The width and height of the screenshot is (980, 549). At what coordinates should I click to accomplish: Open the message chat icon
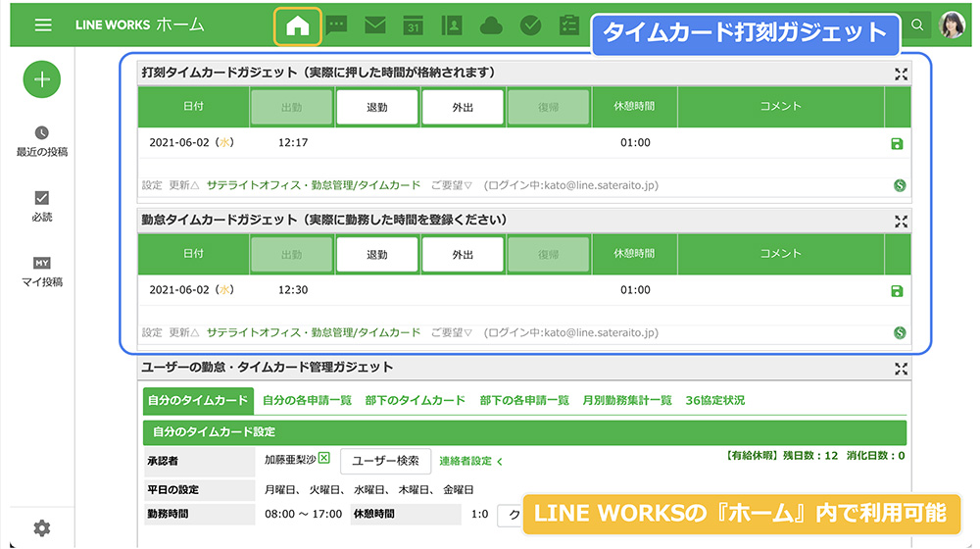click(x=336, y=25)
